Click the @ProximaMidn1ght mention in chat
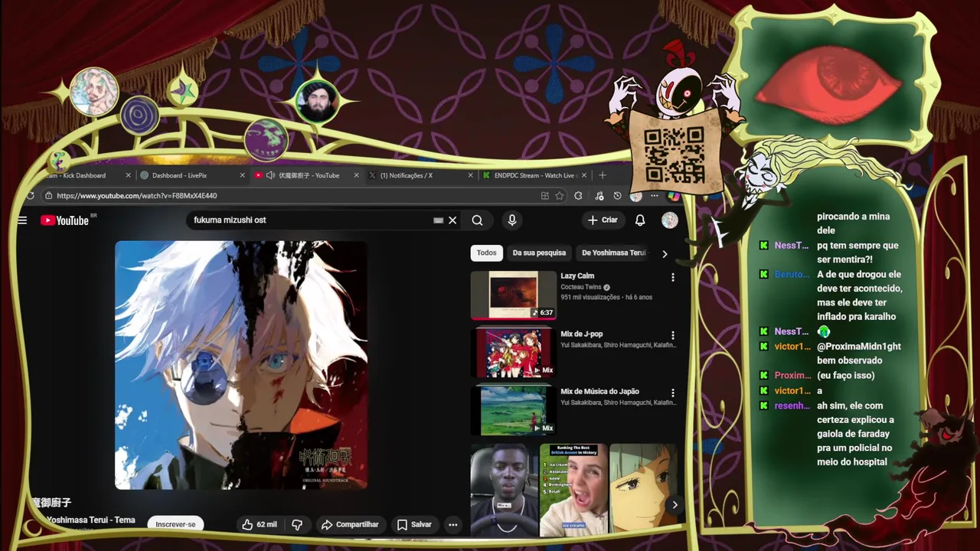This screenshot has width=980, height=551. tap(859, 347)
